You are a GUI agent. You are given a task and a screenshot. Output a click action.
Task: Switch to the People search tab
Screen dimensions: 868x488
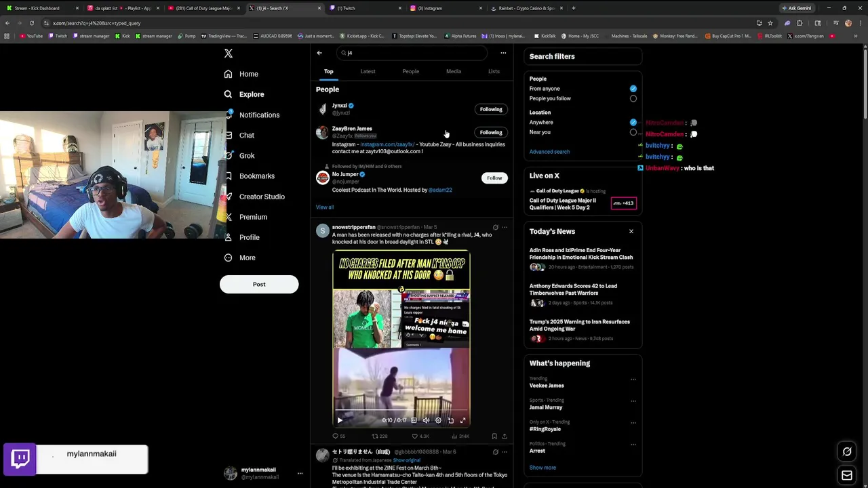410,71
